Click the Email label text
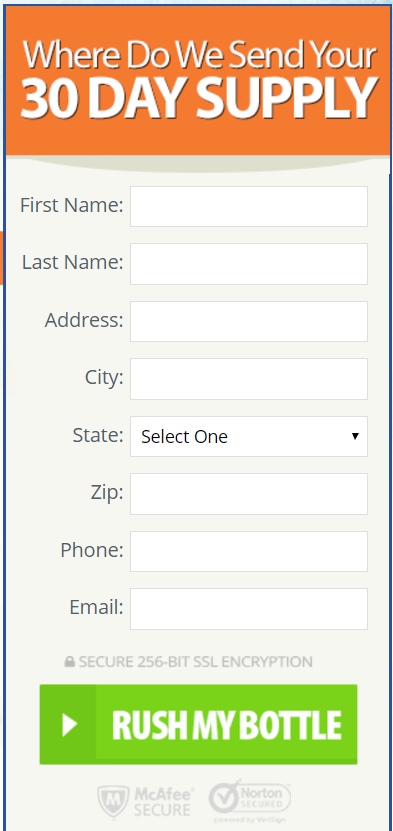Screen dimensions: 393x831 coord(96,607)
